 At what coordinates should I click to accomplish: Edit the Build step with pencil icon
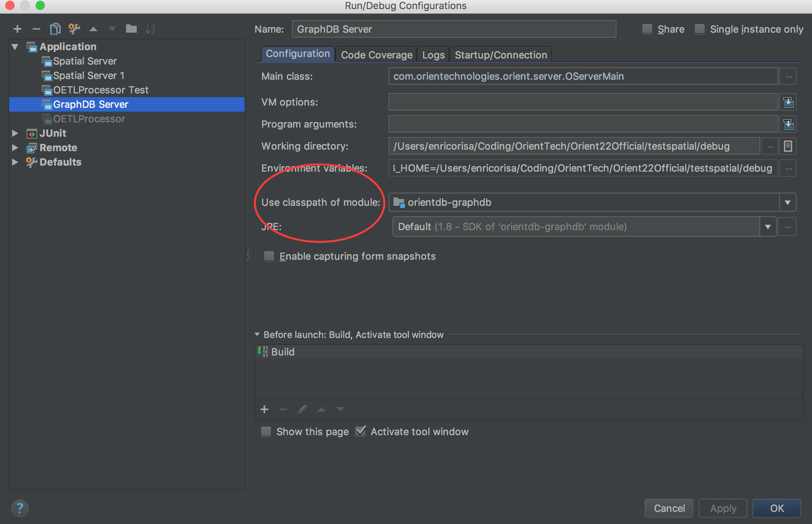pyautogui.click(x=302, y=409)
